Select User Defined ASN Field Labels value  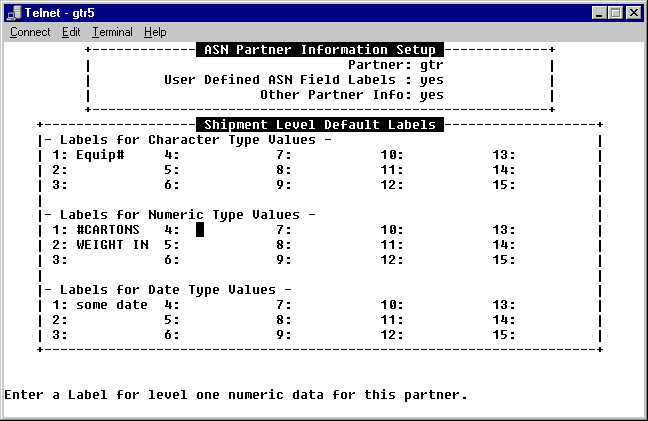(432, 80)
